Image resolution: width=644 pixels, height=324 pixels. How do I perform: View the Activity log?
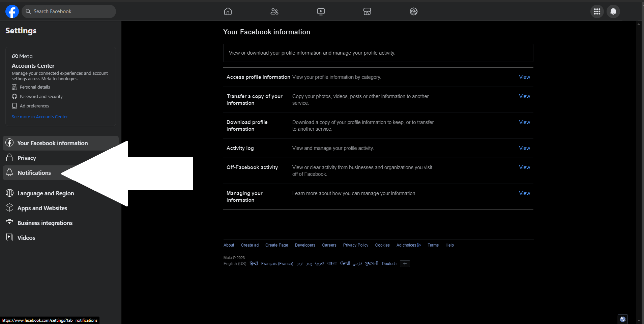524,148
